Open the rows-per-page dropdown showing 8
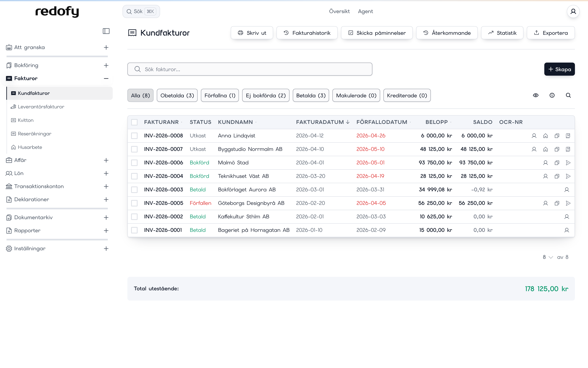 pyautogui.click(x=548, y=257)
